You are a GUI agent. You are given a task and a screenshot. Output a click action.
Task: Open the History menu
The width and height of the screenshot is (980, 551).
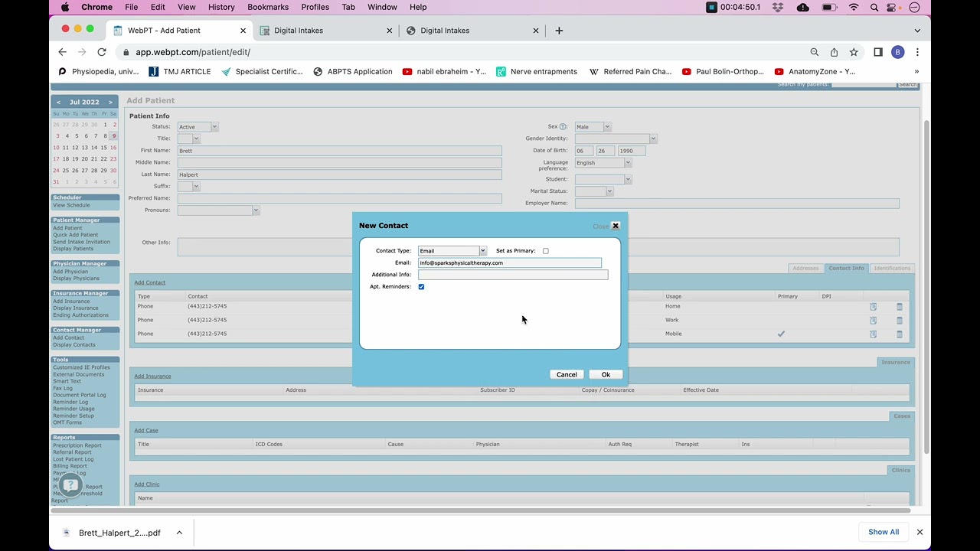[x=221, y=7]
